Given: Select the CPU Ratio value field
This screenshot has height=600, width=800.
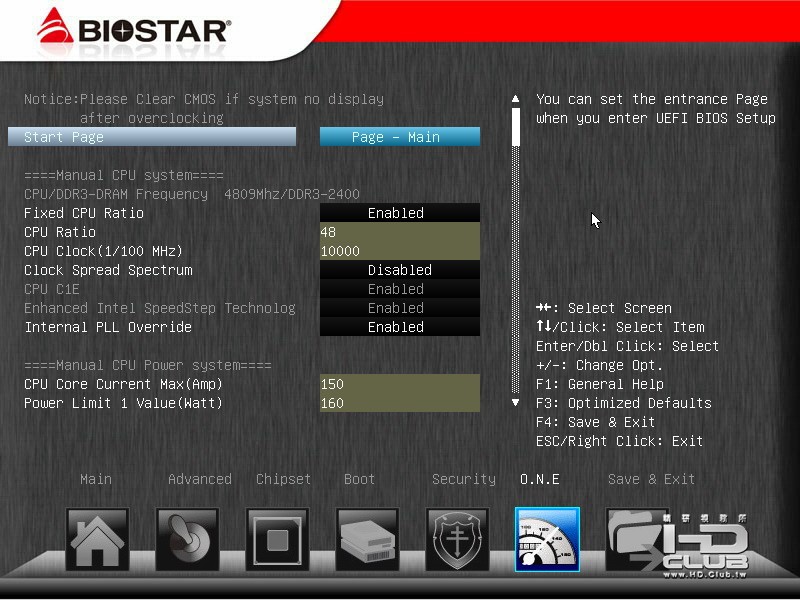Looking at the screenshot, I should [399, 232].
